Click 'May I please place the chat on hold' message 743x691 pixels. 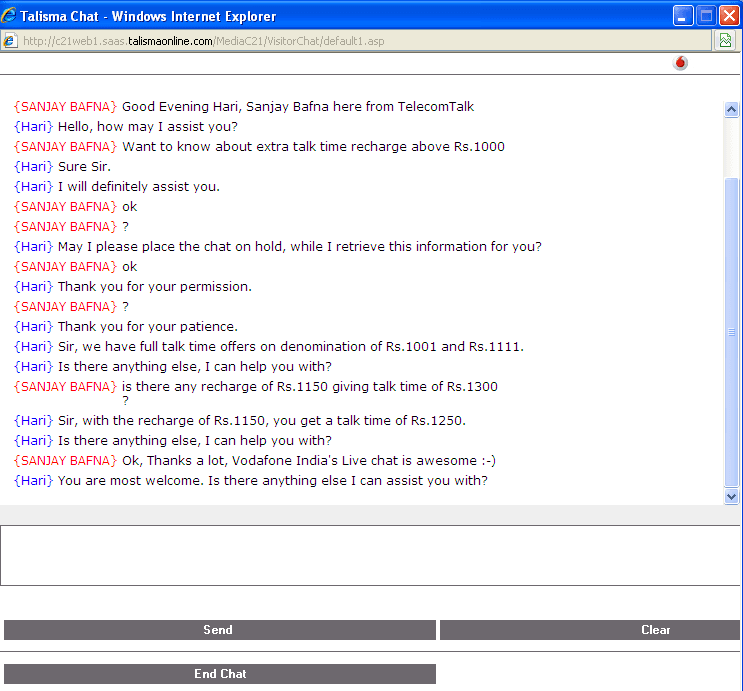pos(299,246)
